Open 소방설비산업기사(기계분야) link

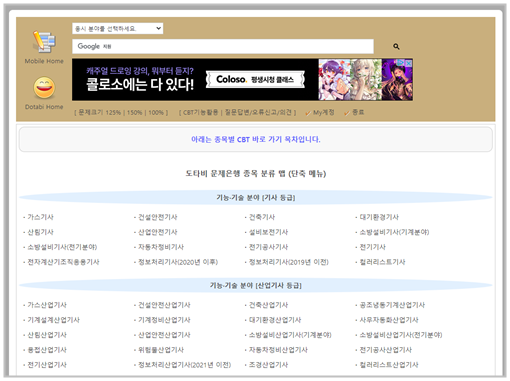point(290,335)
